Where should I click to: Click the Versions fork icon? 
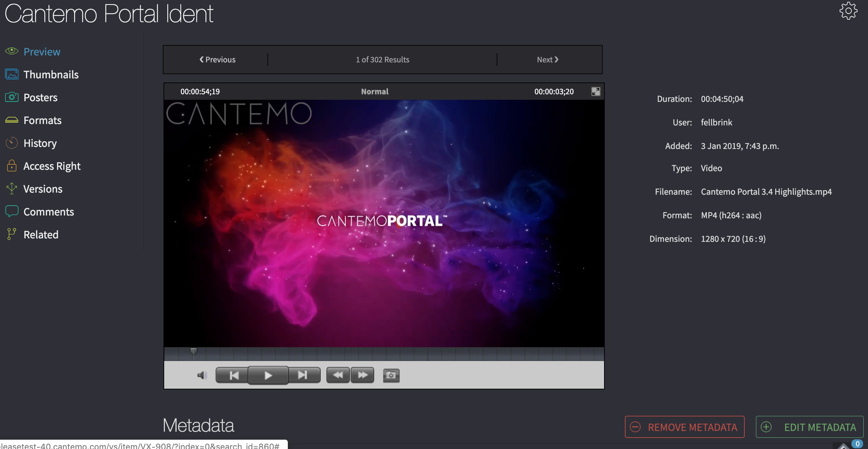tap(12, 188)
